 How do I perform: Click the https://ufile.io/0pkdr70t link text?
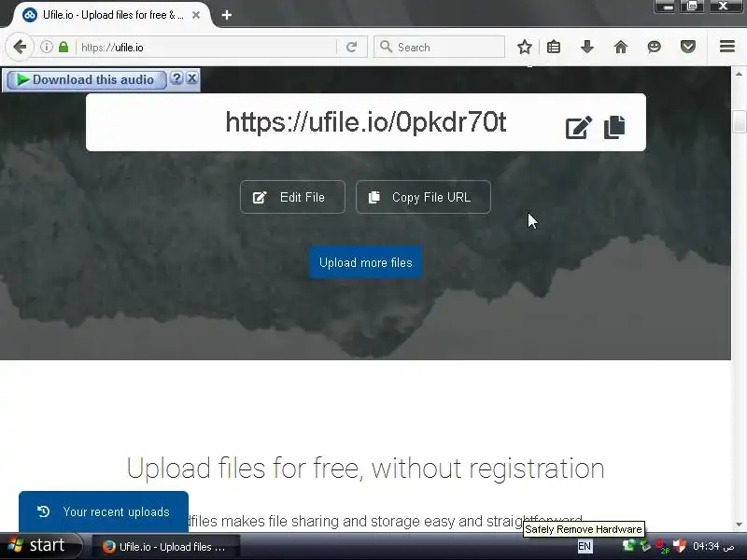pos(365,122)
